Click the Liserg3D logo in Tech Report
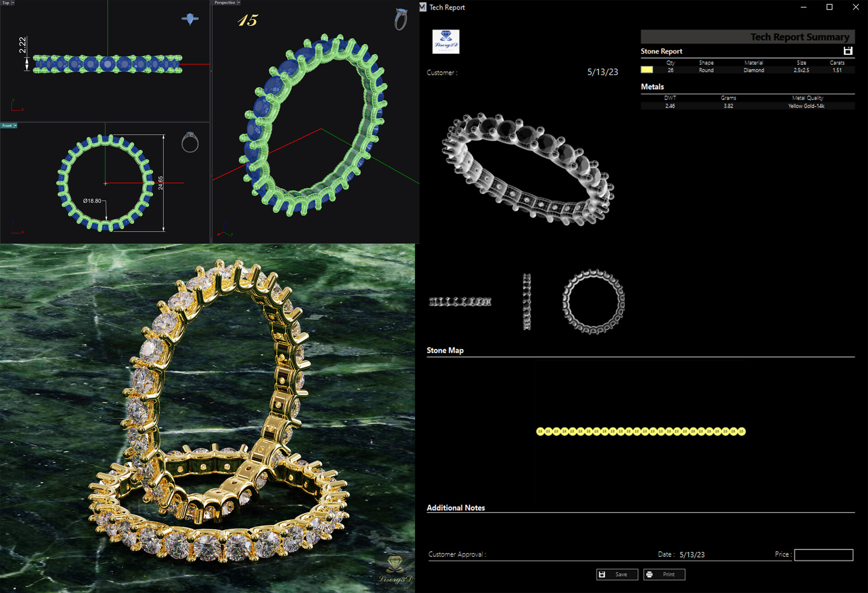The width and height of the screenshot is (868, 593). (446, 42)
